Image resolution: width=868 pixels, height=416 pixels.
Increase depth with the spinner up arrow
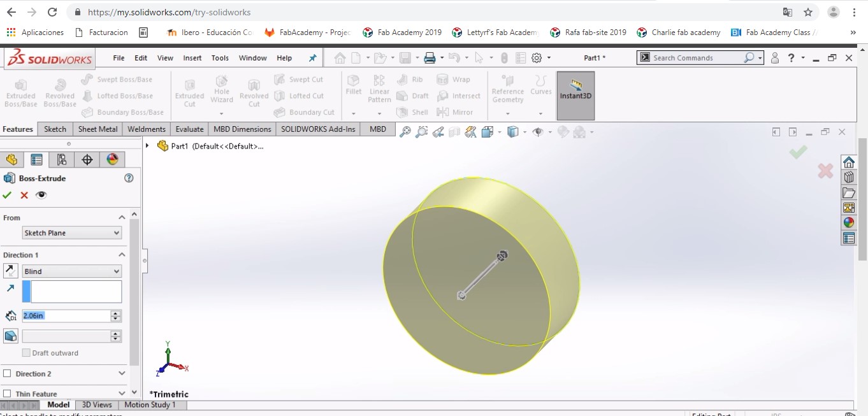click(115, 313)
